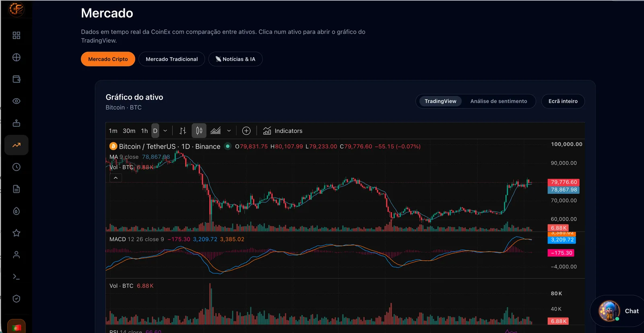Open the clock history sidebar icon
The width and height of the screenshot is (644, 333).
point(17,167)
